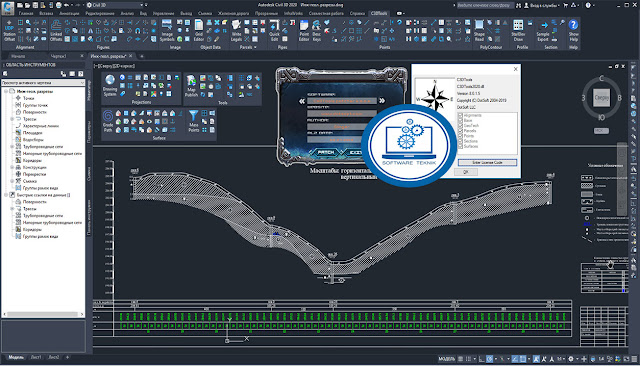Expand Трассы under Быстрые ссылки на данные
The height and width of the screenshot is (366, 640).
click(x=12, y=209)
